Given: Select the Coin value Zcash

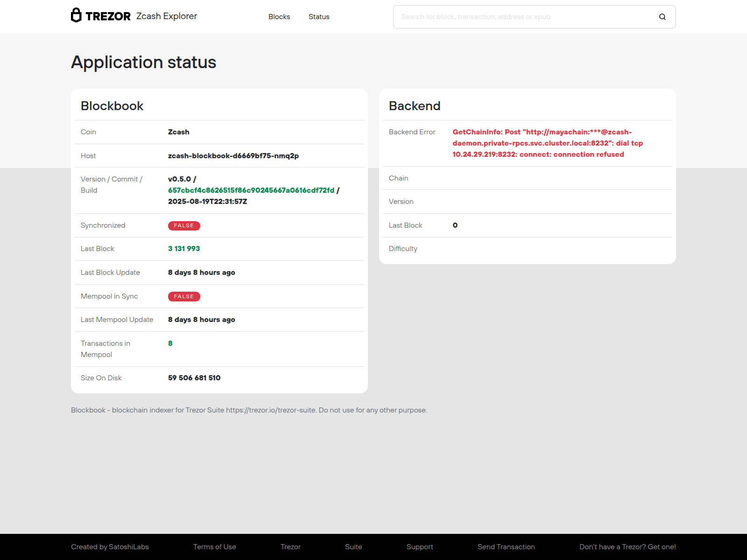Looking at the screenshot, I should (x=179, y=132).
